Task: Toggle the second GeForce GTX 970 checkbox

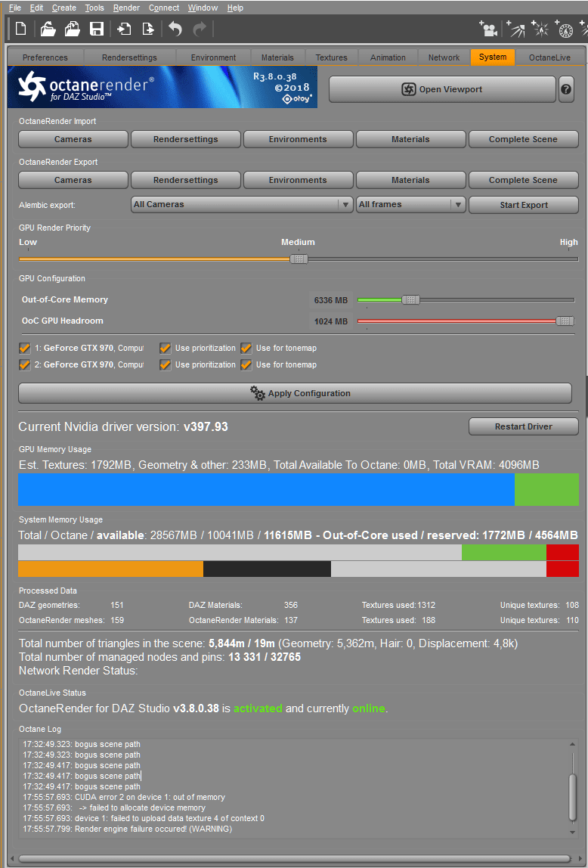Action: [24, 364]
